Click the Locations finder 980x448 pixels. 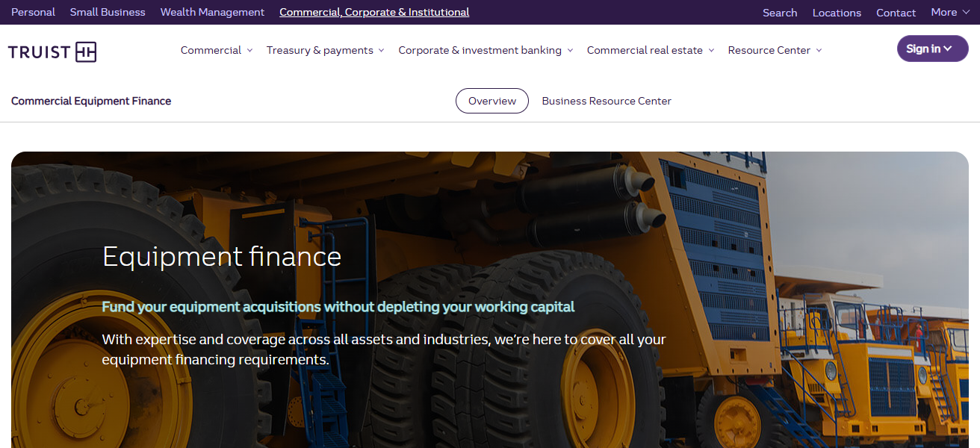click(x=837, y=12)
